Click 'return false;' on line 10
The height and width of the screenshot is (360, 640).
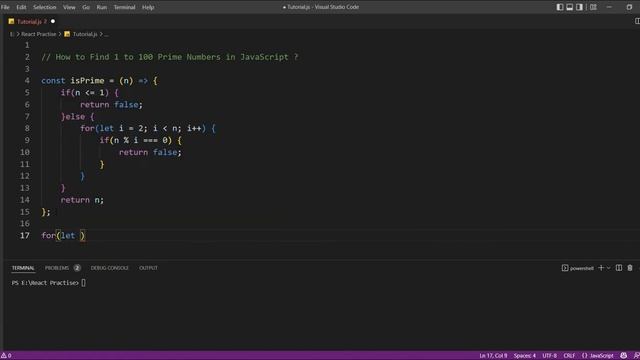(150, 152)
